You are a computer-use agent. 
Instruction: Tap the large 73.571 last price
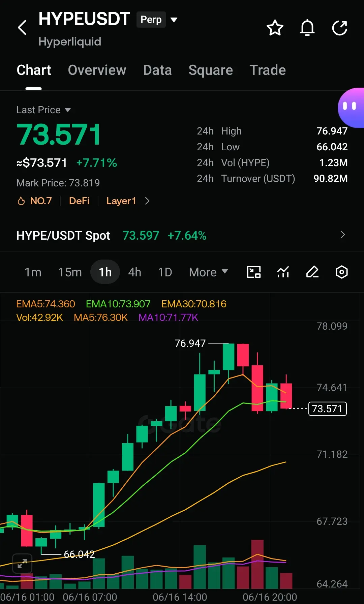coord(59,135)
